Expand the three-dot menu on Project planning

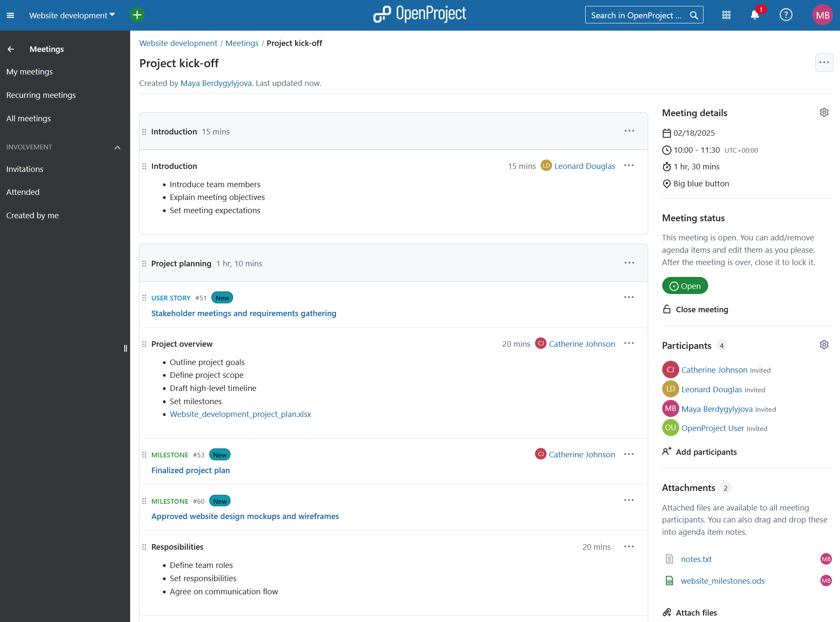coord(629,262)
